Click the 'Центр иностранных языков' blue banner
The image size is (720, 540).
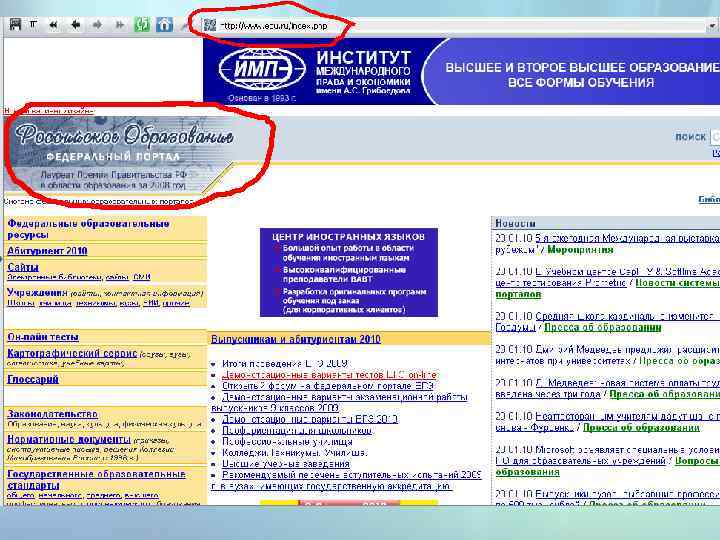coord(349,272)
